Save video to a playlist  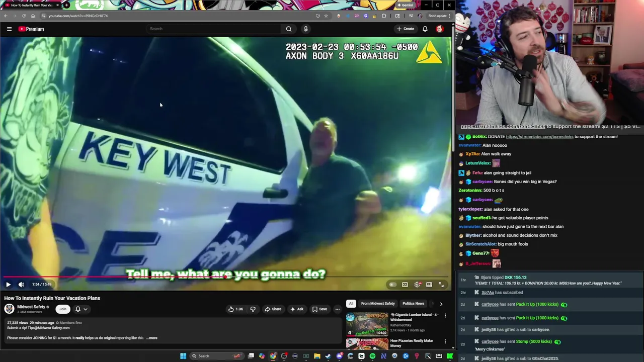click(x=319, y=309)
